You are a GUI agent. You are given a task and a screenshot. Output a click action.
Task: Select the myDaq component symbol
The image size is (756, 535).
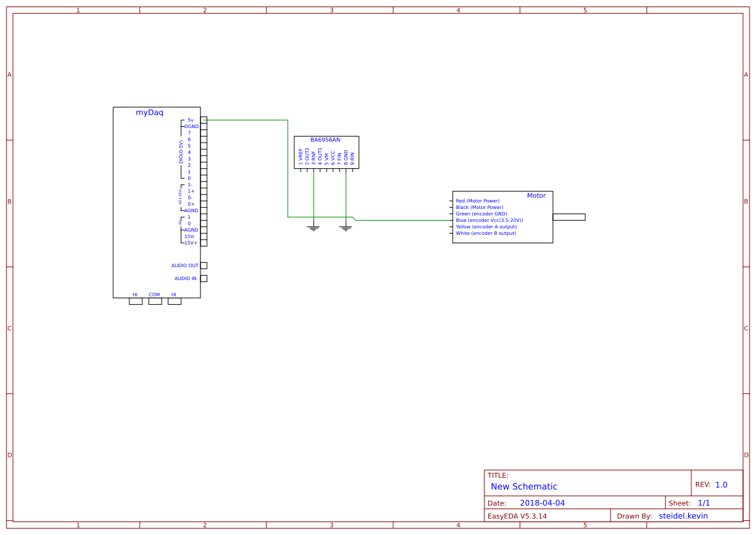pos(157,201)
